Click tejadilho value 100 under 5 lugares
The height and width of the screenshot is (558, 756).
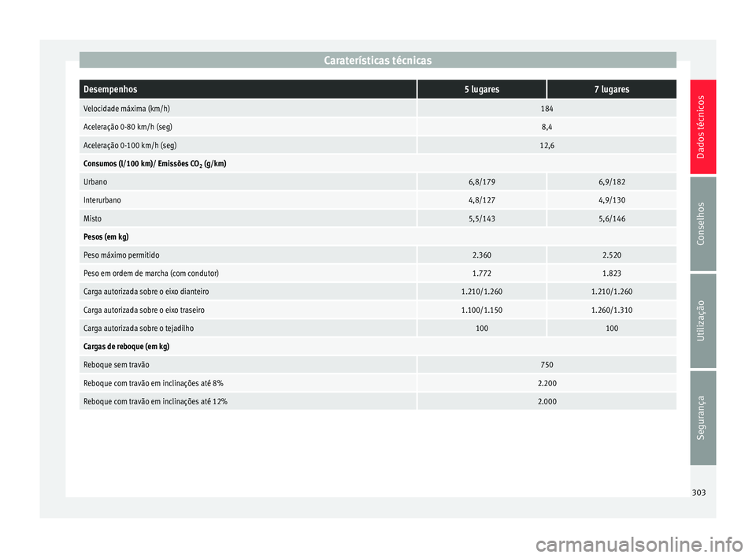(482, 328)
